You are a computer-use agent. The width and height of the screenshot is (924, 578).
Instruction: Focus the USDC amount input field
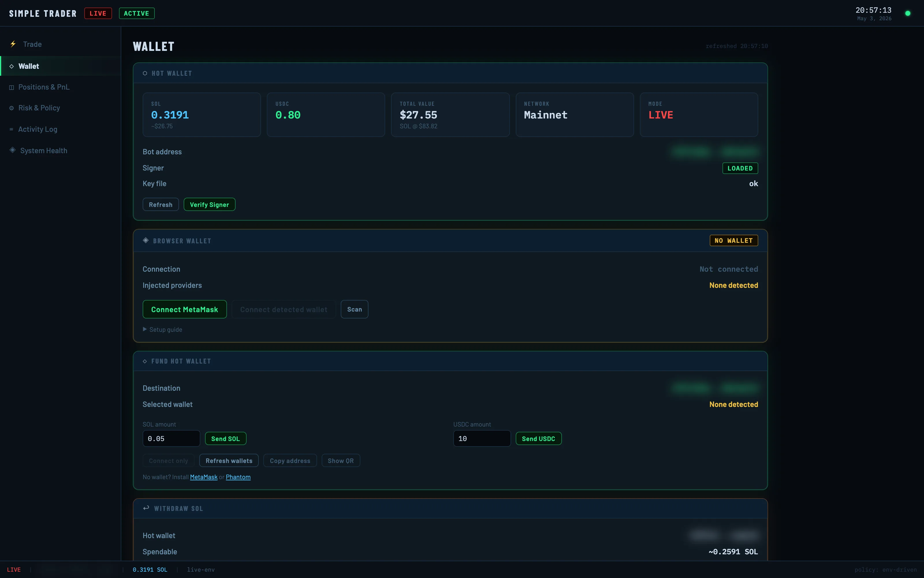pos(482,438)
